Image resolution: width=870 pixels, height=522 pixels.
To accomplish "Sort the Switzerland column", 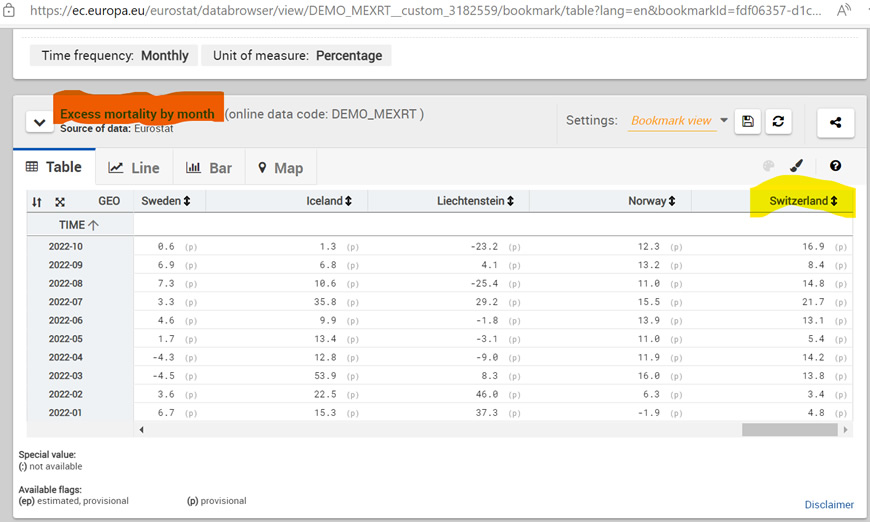I will [x=834, y=201].
